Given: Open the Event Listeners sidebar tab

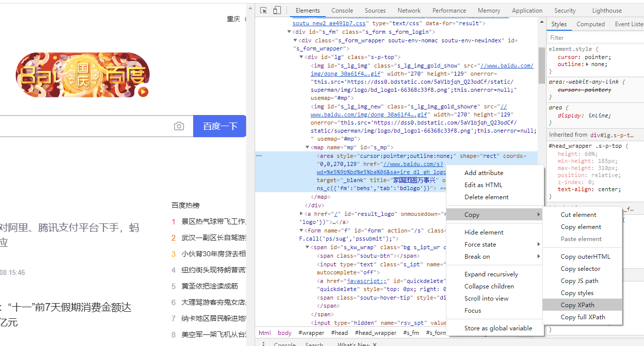Looking at the screenshot, I should click(629, 24).
